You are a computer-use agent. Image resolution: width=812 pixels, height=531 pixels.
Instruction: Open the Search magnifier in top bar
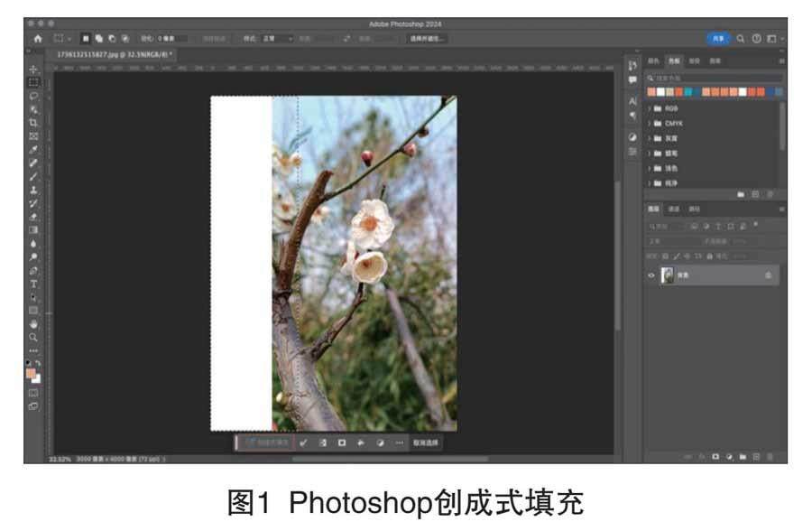(741, 39)
